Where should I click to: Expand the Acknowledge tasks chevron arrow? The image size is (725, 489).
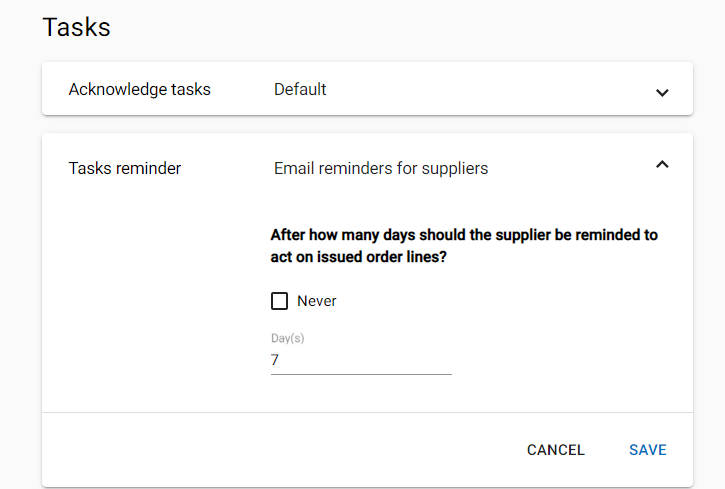pyautogui.click(x=662, y=93)
